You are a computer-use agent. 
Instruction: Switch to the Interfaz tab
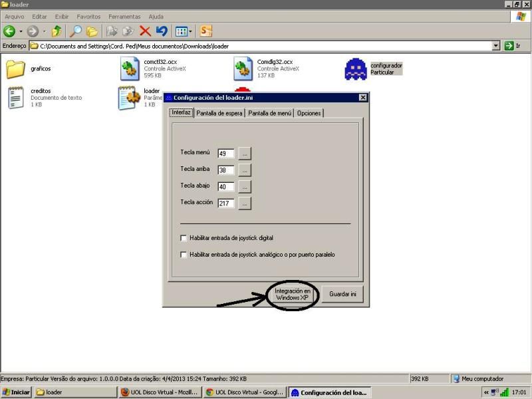coord(181,112)
